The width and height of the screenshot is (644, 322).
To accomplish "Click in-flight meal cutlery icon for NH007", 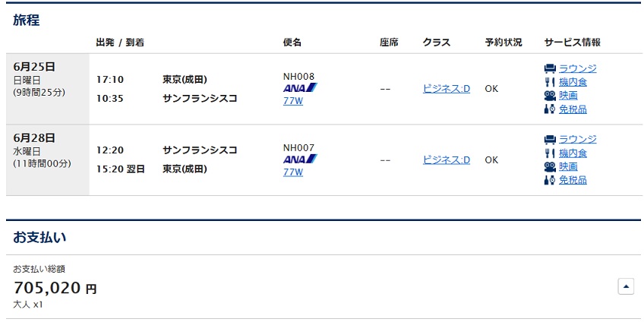I will tap(550, 153).
